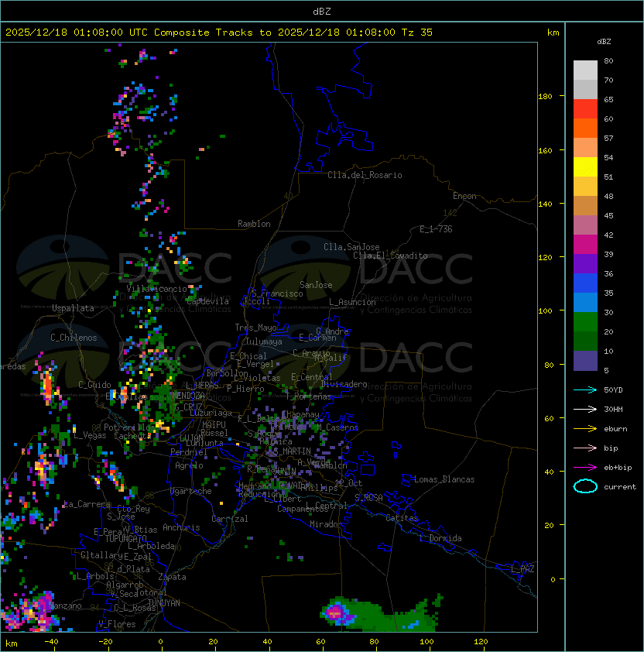
Task: Click the Ramblon label near top center
Action: pyautogui.click(x=254, y=224)
